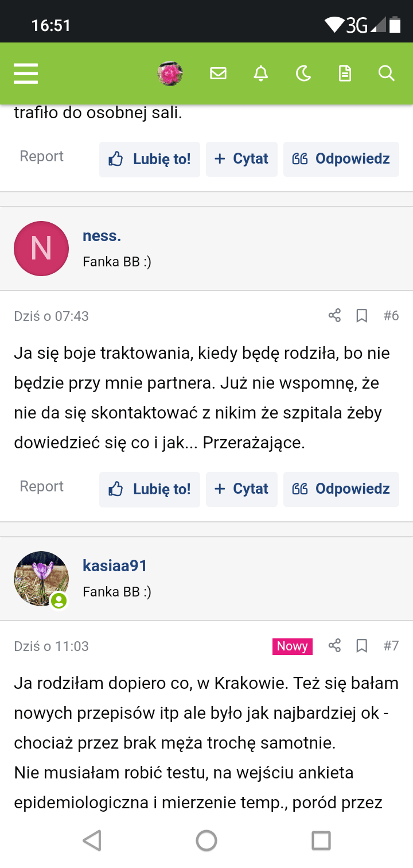Open the notifications bell
413x868 pixels.
click(x=261, y=73)
